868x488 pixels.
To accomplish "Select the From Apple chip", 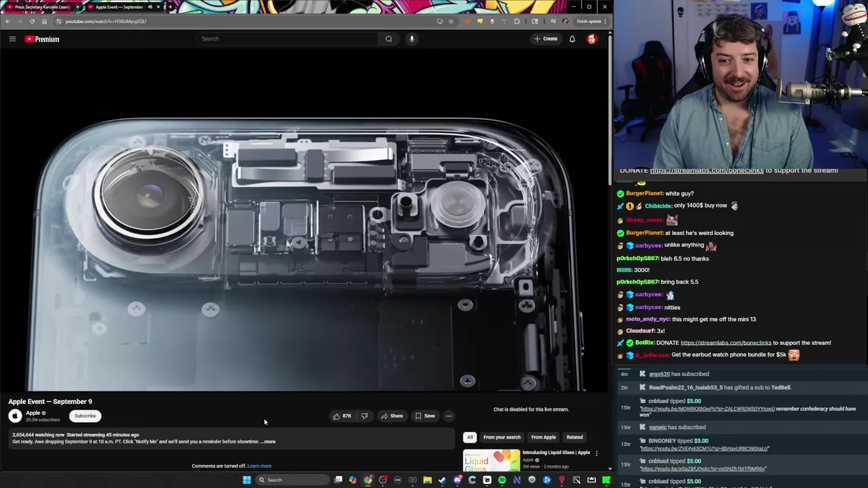I will 543,437.
